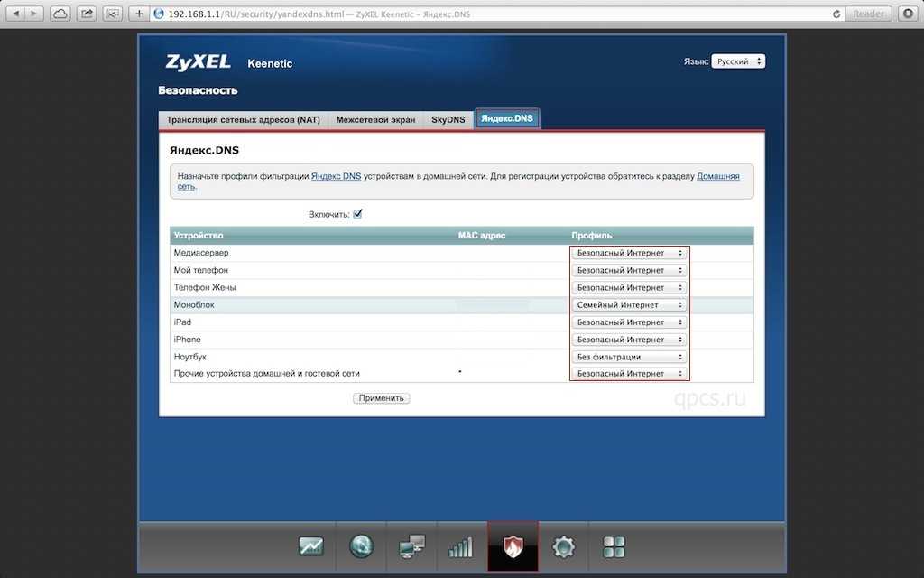Follow the Яндекс DNS link

pyautogui.click(x=336, y=176)
